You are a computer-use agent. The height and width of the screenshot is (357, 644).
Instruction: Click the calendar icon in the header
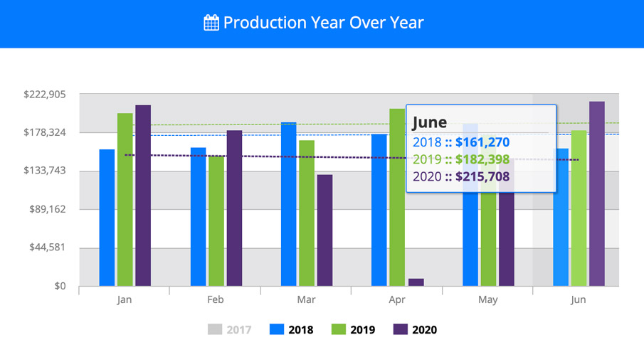[x=211, y=23]
